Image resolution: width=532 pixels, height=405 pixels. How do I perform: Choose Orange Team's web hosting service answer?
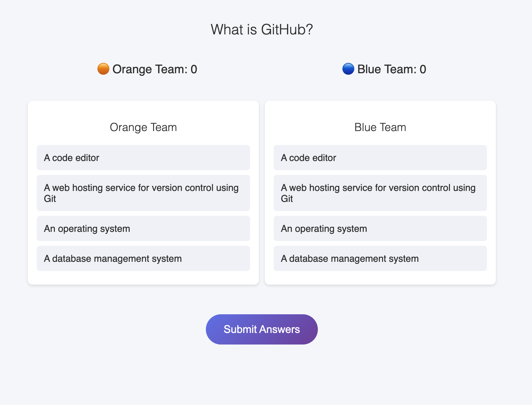143,193
